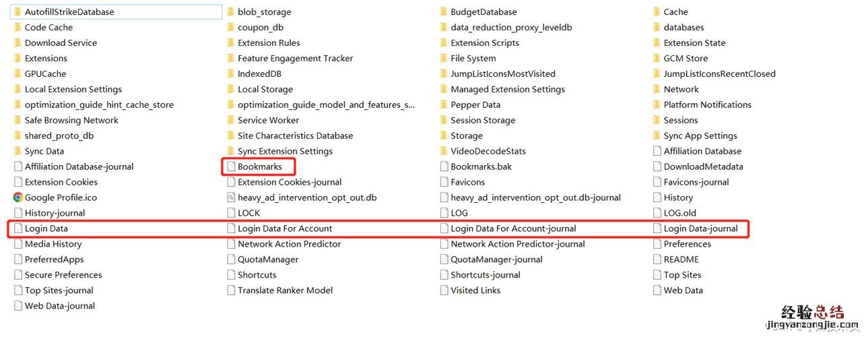
Task: Click the Favicons file icon
Action: tap(444, 182)
